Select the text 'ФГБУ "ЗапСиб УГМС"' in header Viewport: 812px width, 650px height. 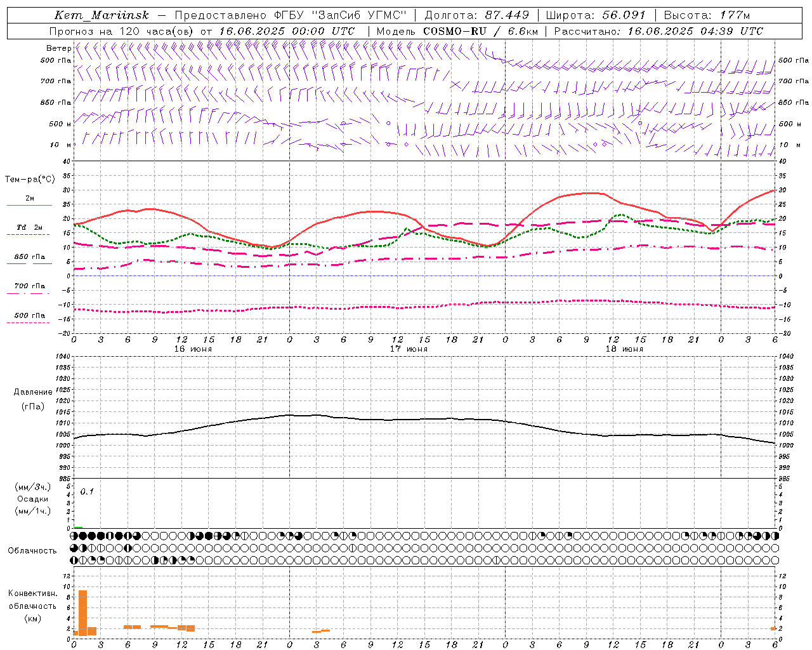[340, 15]
